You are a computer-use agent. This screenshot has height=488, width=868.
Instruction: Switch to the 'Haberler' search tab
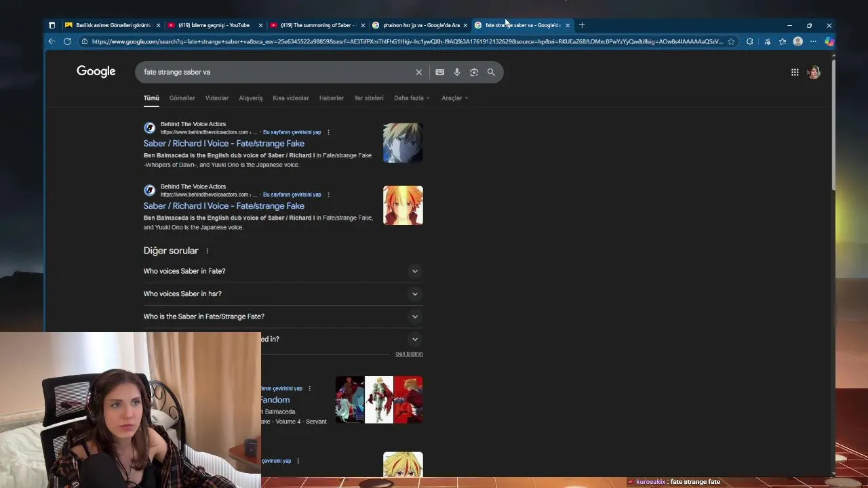pyautogui.click(x=332, y=98)
